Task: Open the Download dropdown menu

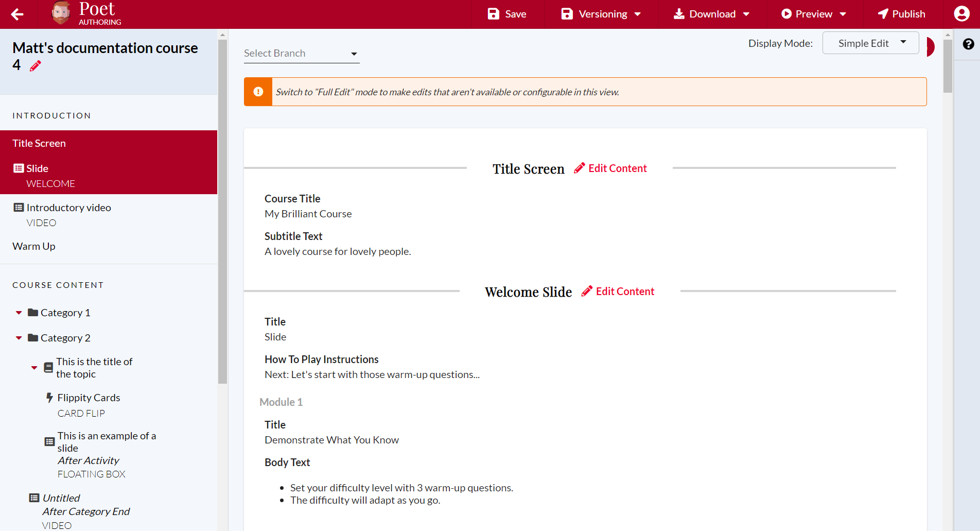Action: point(712,14)
